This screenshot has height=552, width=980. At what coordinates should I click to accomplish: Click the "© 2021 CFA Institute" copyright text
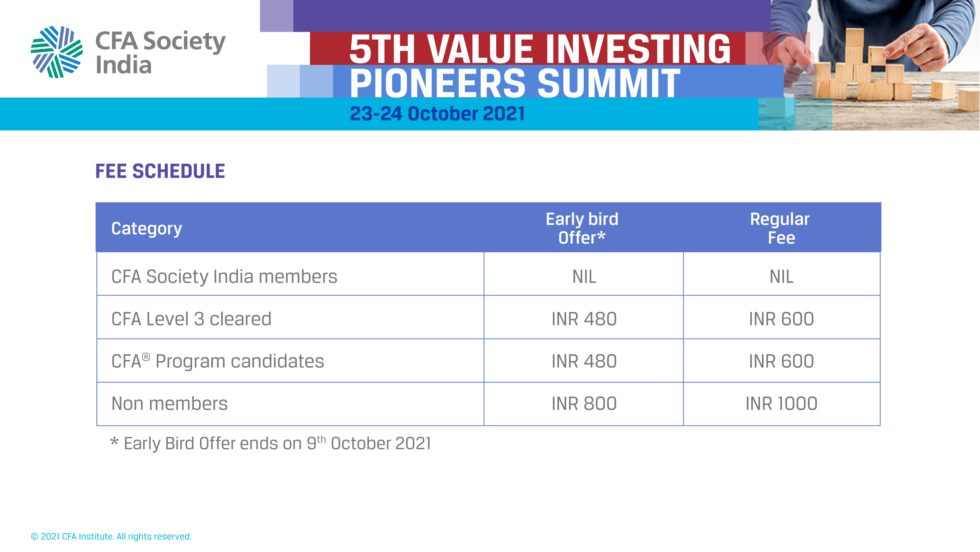tap(111, 536)
